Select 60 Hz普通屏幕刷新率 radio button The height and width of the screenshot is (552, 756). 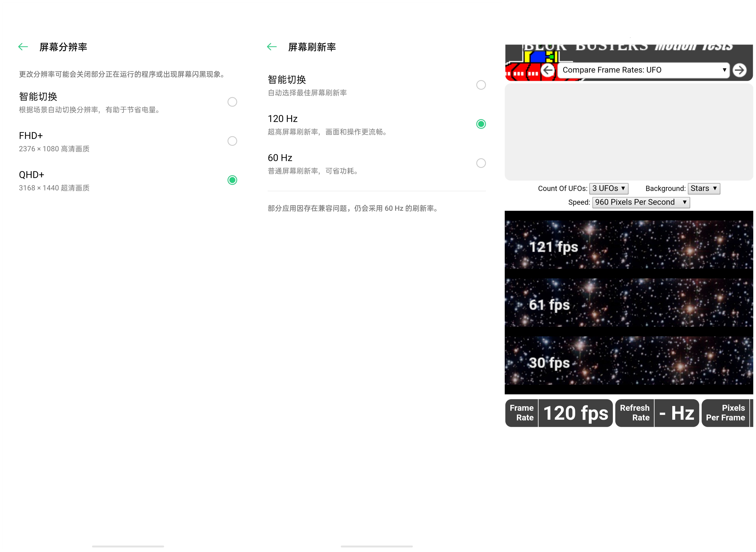tap(482, 163)
